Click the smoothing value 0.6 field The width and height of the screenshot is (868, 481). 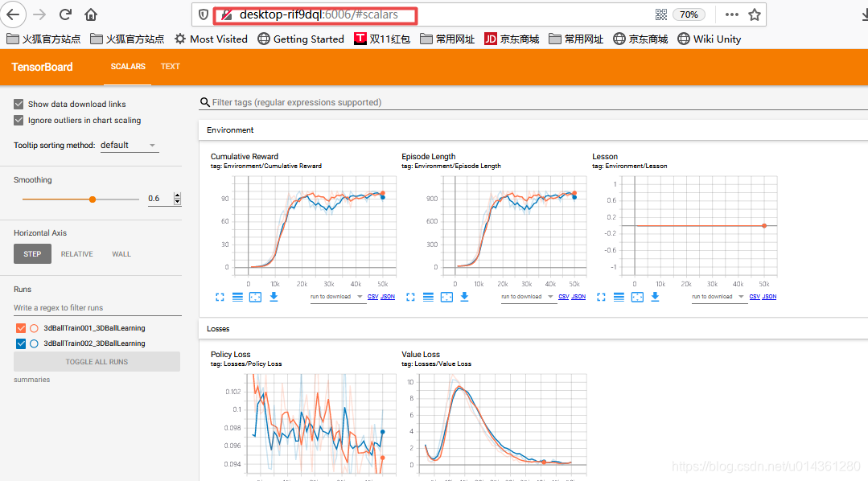(159, 198)
